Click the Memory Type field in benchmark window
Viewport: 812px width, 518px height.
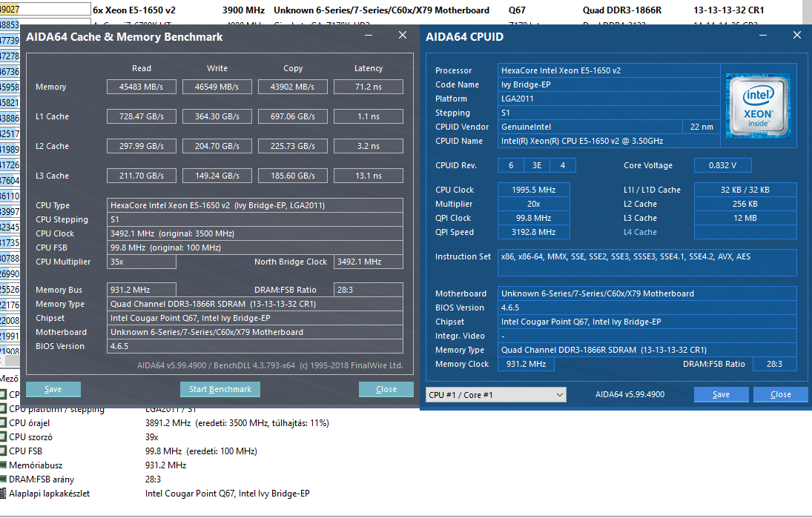(x=255, y=304)
